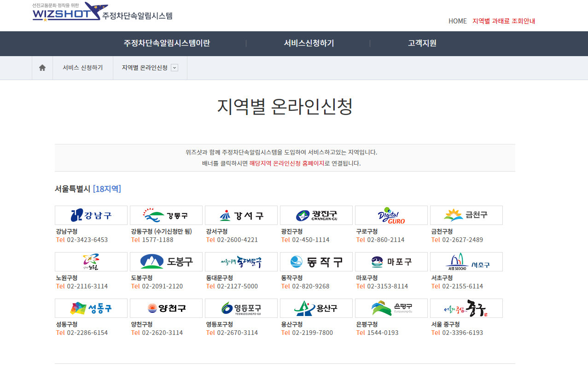Click phone number 02-2627-2489

(463, 240)
